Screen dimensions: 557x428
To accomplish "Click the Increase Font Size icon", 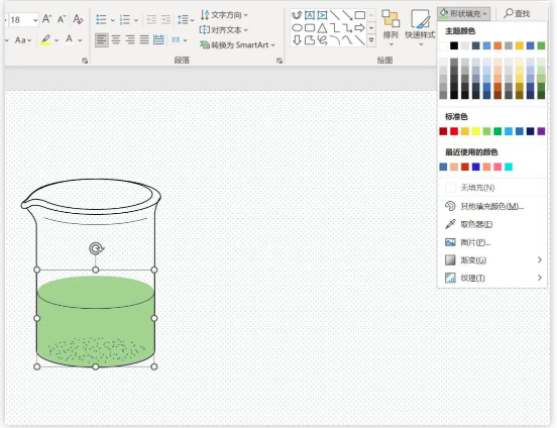I will click(x=47, y=19).
